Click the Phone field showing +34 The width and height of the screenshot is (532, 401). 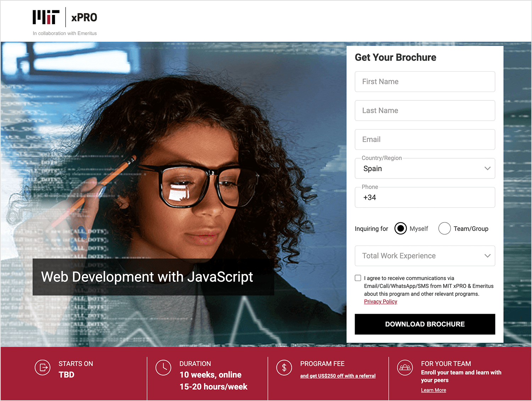425,197
